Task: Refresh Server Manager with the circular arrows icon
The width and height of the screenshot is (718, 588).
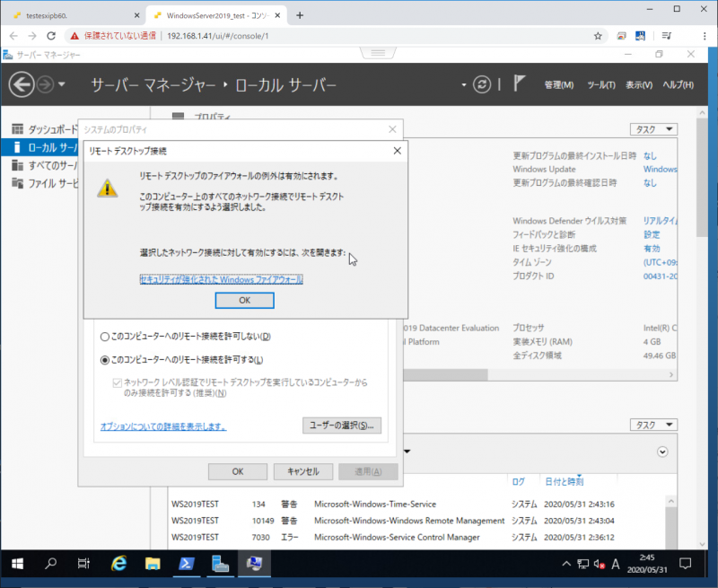Action: pos(482,84)
